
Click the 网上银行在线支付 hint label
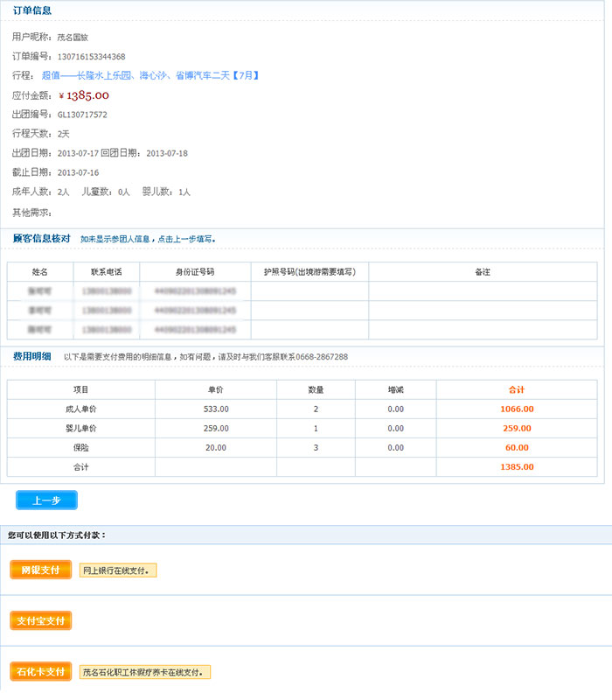click(118, 570)
